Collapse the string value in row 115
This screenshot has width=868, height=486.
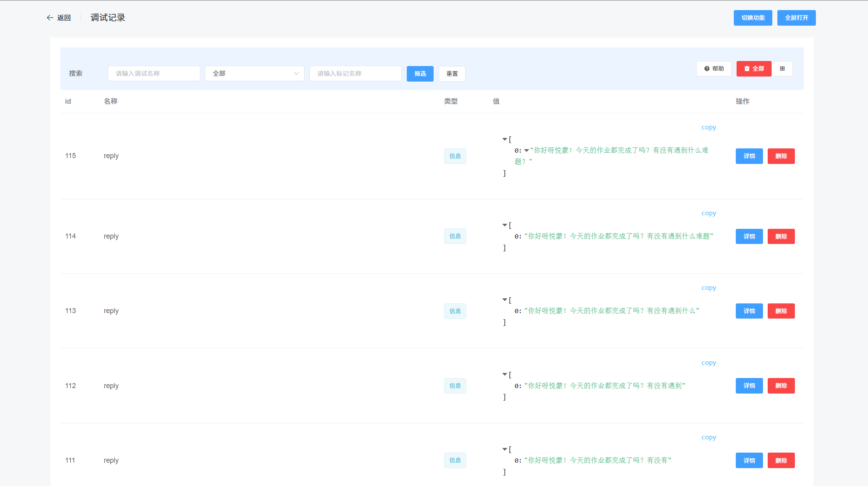coord(526,150)
